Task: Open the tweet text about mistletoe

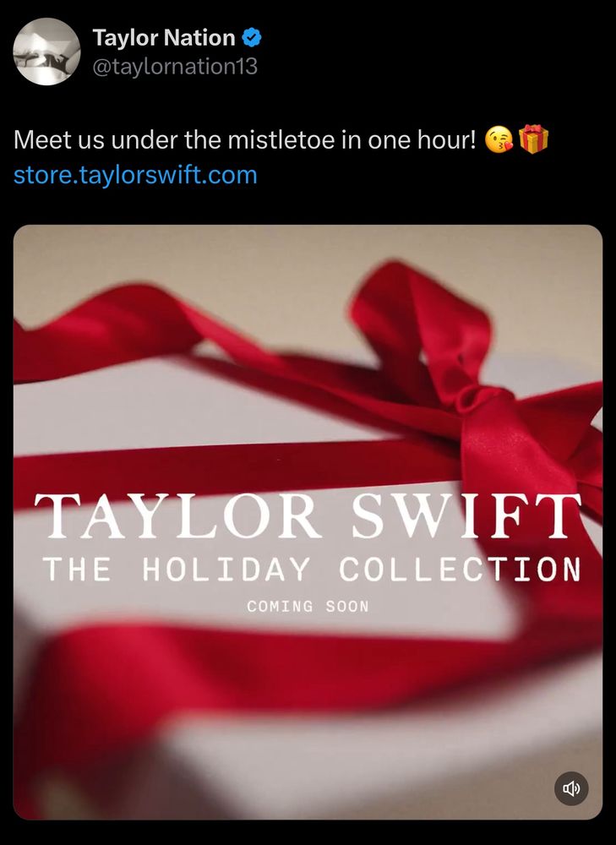Action: [245, 140]
